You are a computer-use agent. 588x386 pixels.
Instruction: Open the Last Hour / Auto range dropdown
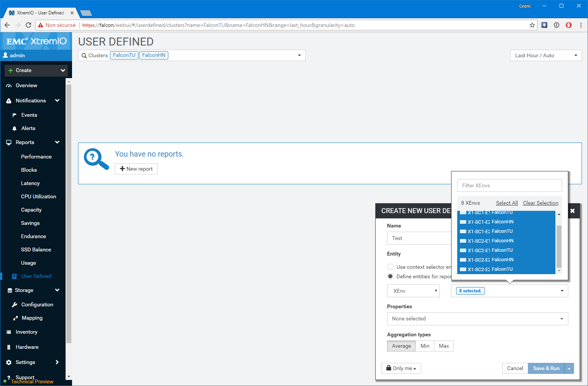(x=546, y=55)
